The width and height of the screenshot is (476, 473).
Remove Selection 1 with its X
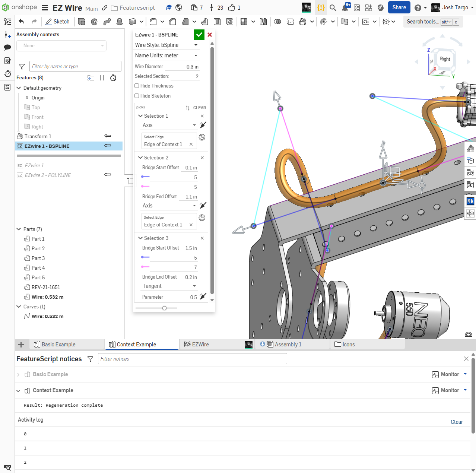click(202, 116)
